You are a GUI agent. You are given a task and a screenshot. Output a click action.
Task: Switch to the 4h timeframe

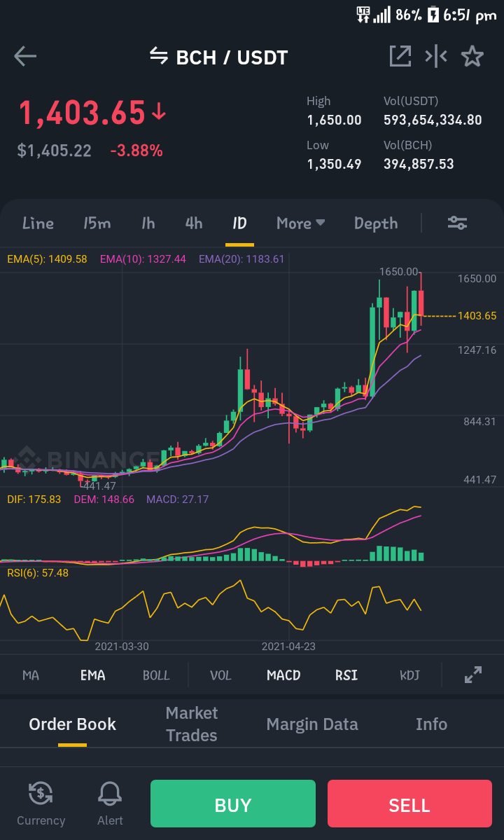coord(194,223)
